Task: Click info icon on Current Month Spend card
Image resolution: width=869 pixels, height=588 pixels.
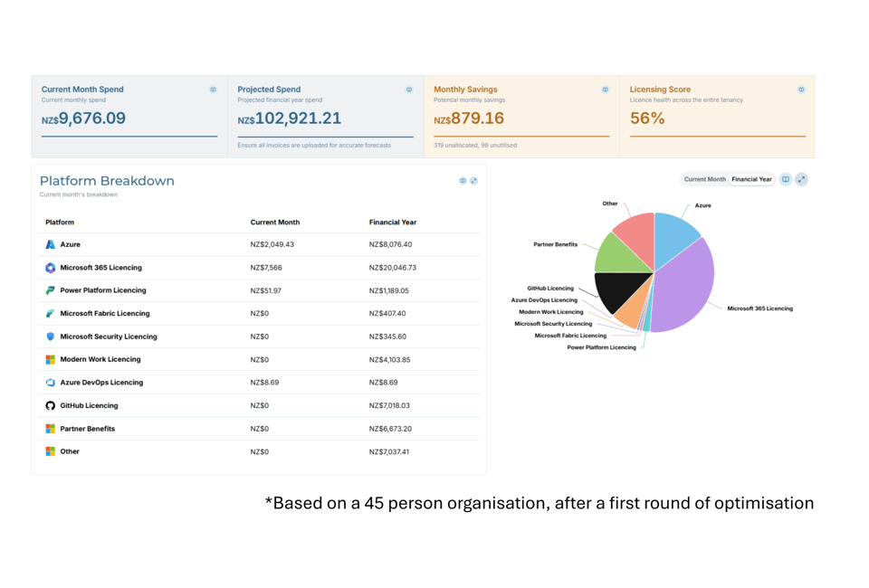Action: [x=213, y=90]
